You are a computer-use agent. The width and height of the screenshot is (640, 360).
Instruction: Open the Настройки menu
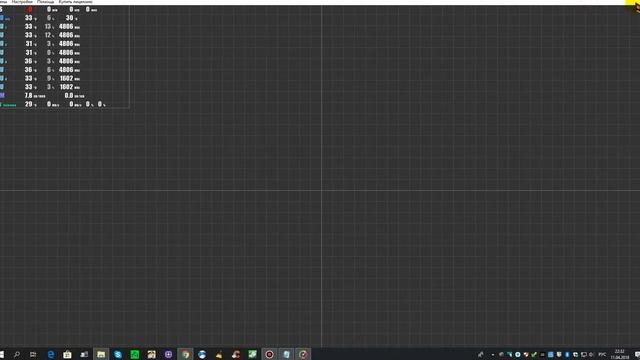[x=22, y=2]
